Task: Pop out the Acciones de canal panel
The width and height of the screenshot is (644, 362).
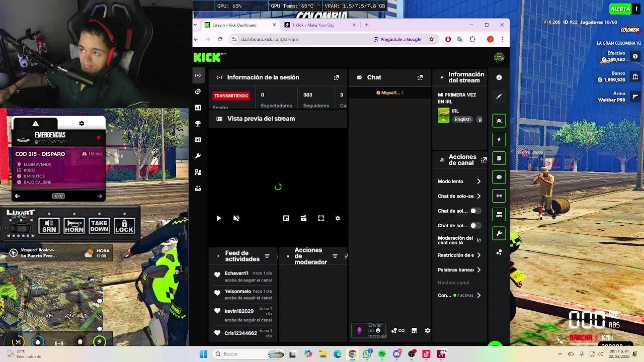Action: coord(484,160)
